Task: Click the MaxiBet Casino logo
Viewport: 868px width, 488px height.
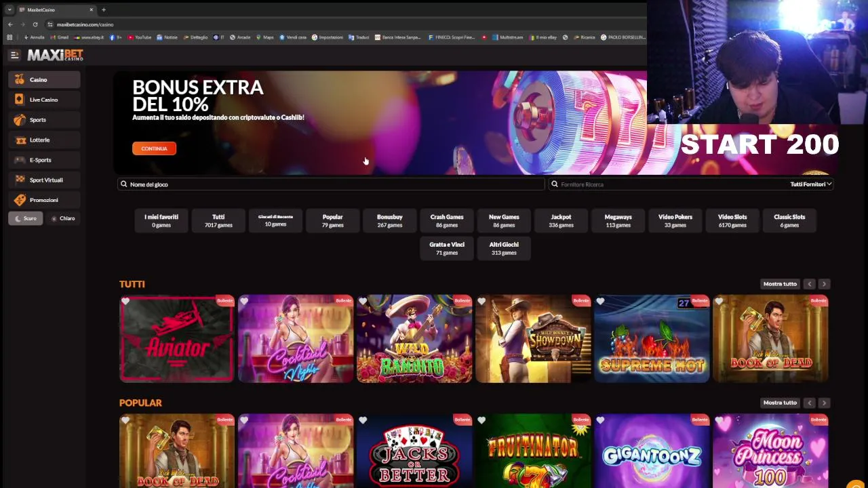Action: [x=55, y=55]
